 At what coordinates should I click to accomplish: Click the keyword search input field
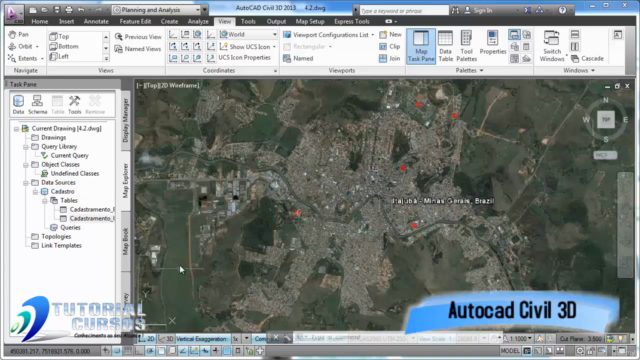click(x=403, y=11)
